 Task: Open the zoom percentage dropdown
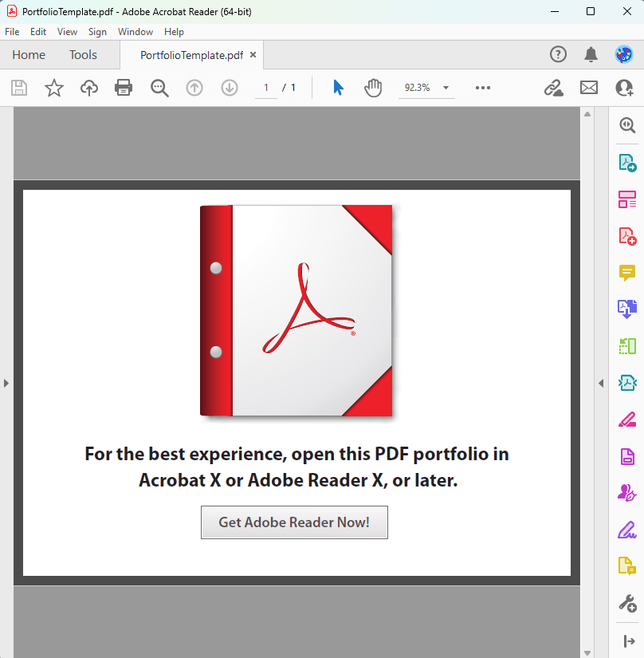[446, 88]
